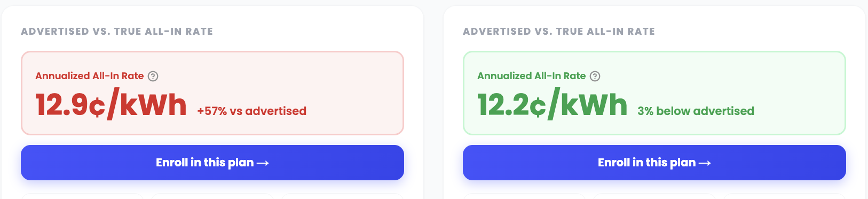Click the help icon beside the red Annualized All-In Rate
Screen dimensions: 868x199
click(153, 76)
